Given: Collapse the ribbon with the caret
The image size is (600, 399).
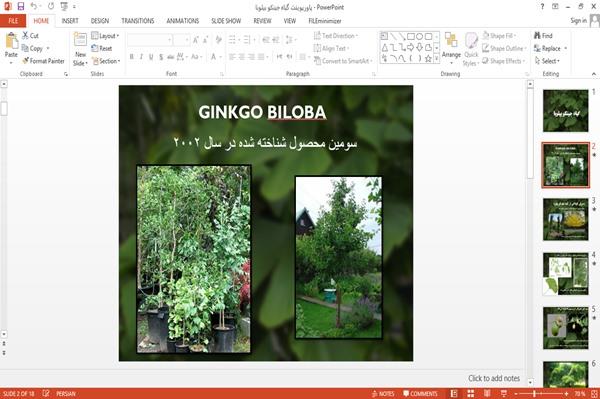Looking at the screenshot, I should pyautogui.click(x=594, y=73).
